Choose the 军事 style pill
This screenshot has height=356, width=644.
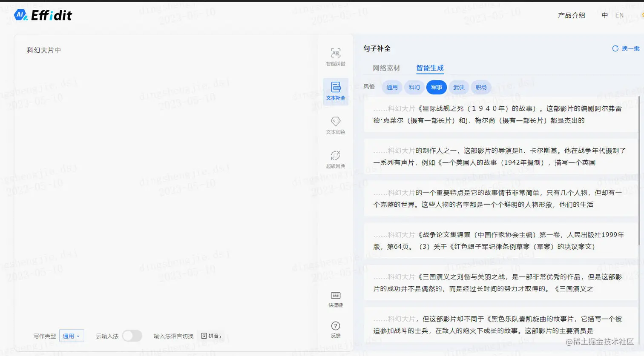tap(437, 87)
